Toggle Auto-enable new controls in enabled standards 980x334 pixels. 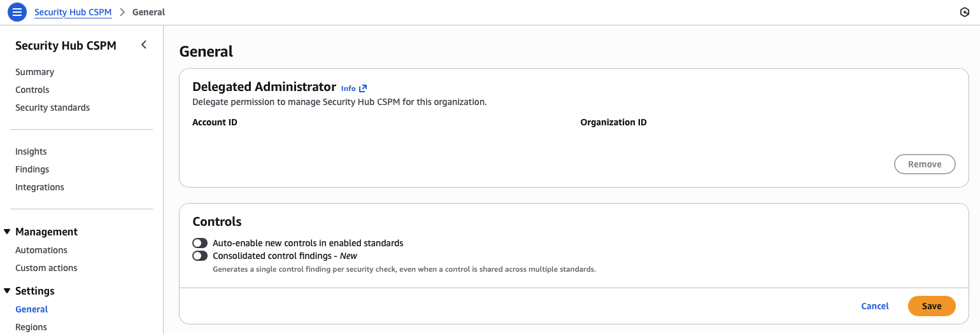pos(200,243)
